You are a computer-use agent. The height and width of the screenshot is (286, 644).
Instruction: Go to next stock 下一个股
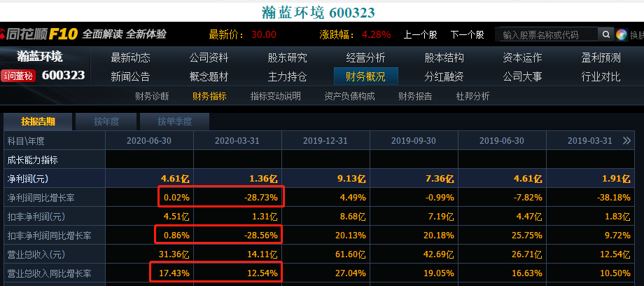468,34
